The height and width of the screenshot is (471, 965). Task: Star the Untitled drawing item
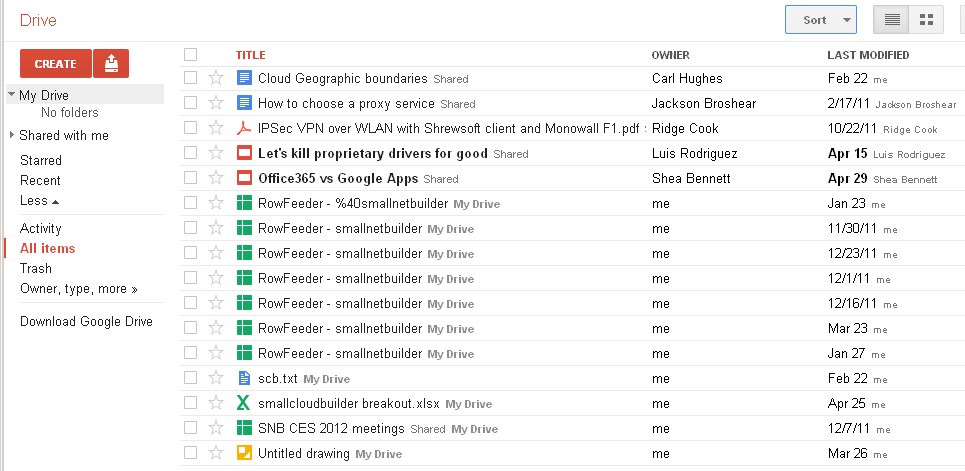point(215,453)
